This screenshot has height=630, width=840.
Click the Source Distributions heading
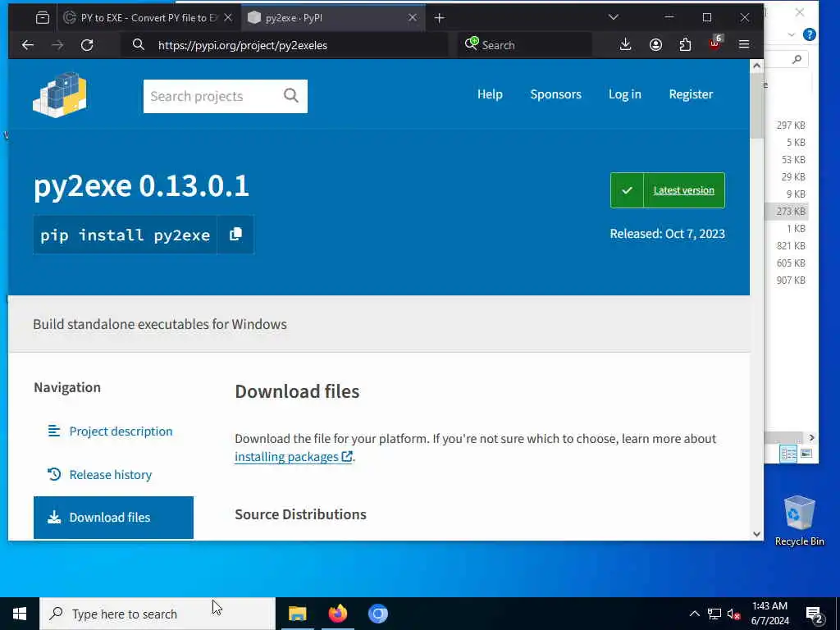coord(300,514)
